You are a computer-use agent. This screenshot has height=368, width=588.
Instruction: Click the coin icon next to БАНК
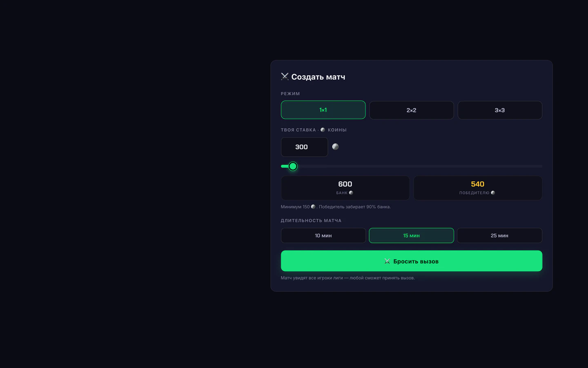coord(351,193)
